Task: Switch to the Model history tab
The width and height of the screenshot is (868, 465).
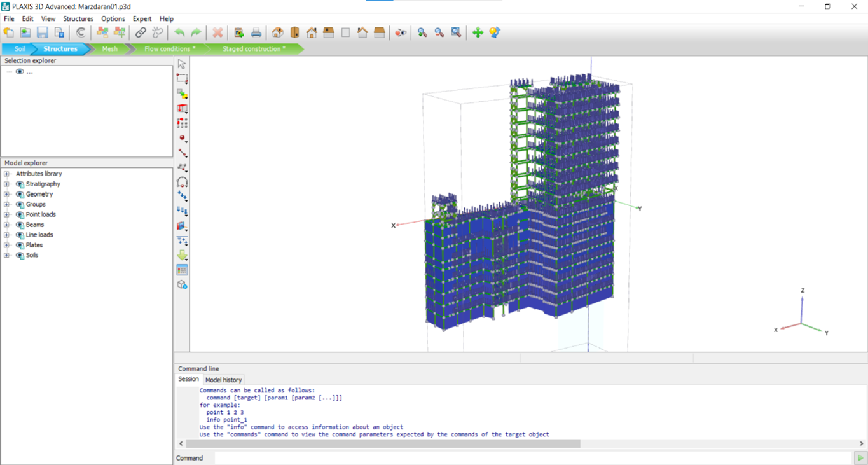Action: tap(223, 380)
